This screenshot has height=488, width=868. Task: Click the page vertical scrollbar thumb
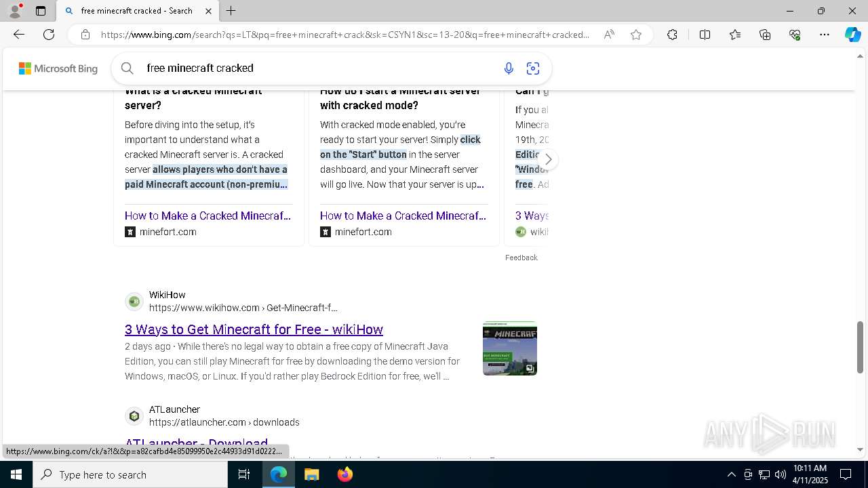[861, 347]
